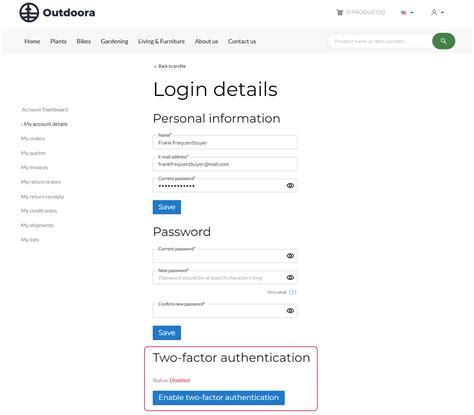Show confirm new password text
Image resolution: width=474 pixels, height=415 pixels.
click(290, 311)
